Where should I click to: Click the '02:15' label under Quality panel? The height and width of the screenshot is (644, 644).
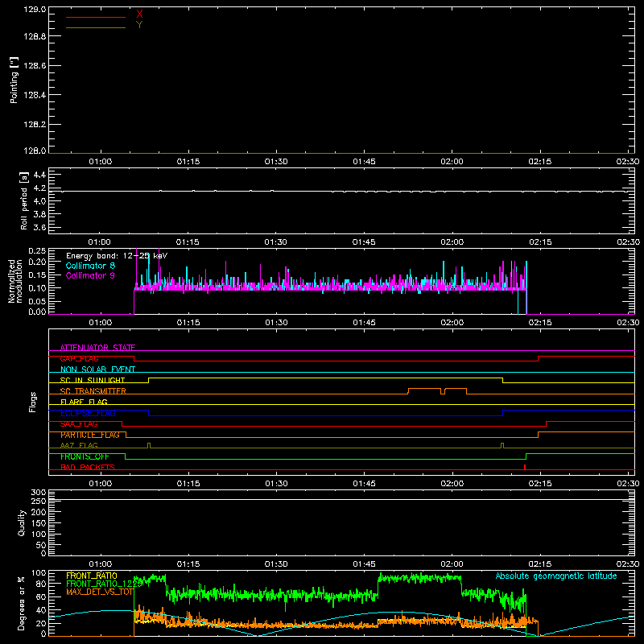539,564
